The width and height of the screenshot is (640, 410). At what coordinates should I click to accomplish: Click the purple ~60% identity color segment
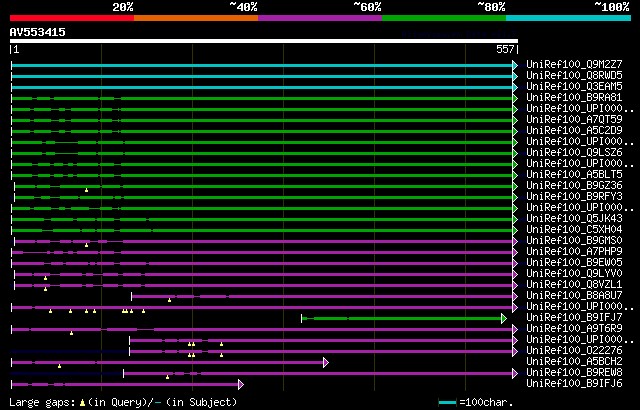click(320, 18)
